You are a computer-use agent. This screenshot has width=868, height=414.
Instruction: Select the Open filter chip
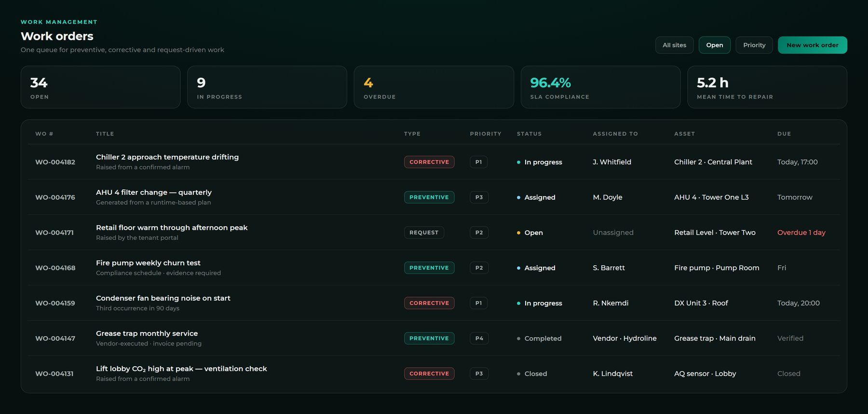coord(714,45)
